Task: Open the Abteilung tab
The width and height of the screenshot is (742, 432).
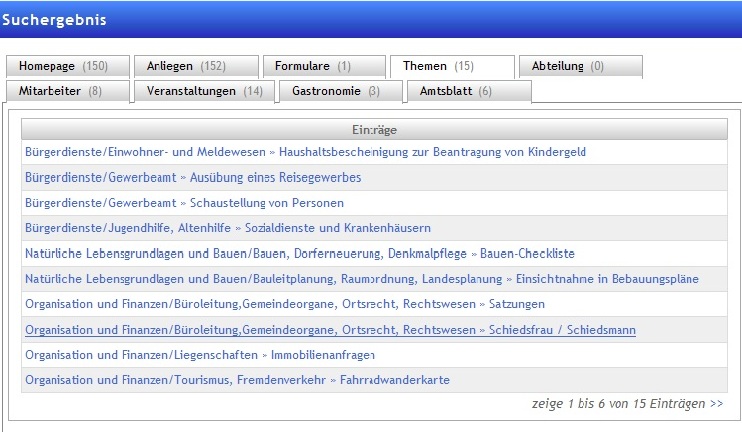Action: [579, 66]
